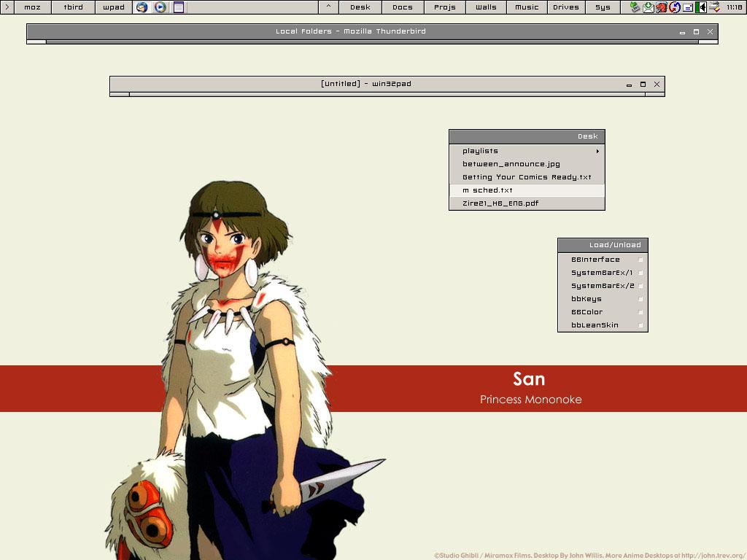Viewport: 747px width, 560px height.
Task: Toggle the BBColor plugin checkbox
Action: 640,312
